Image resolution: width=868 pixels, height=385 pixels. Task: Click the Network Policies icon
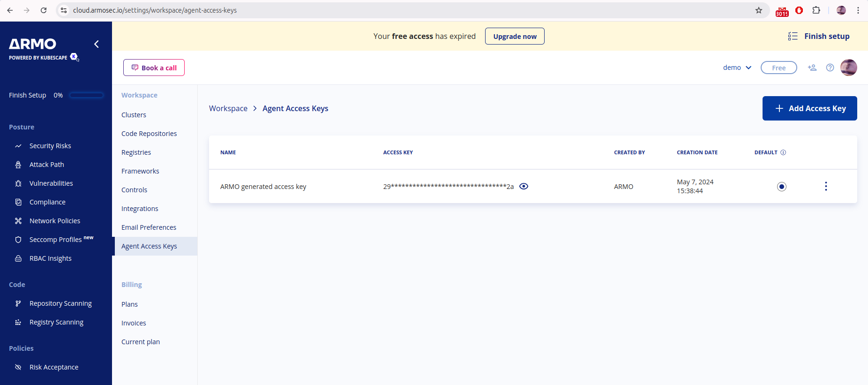pyautogui.click(x=18, y=221)
